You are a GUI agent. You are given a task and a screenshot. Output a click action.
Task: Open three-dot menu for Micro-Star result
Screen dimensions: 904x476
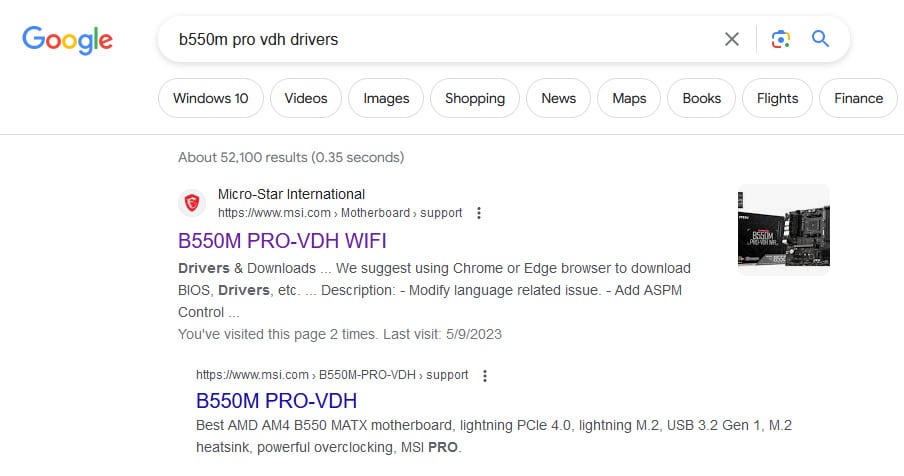pos(479,213)
